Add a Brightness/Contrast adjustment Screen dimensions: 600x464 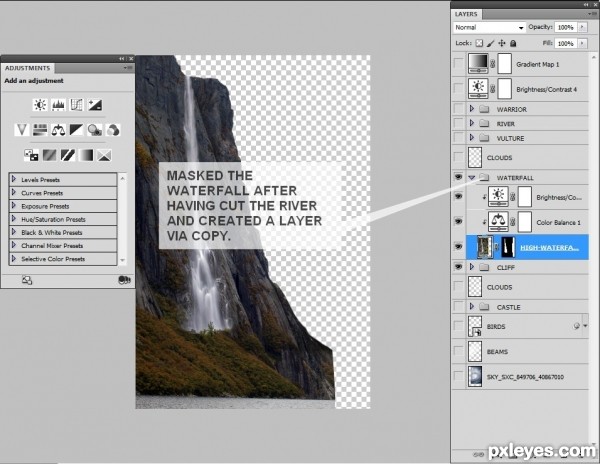[x=40, y=105]
